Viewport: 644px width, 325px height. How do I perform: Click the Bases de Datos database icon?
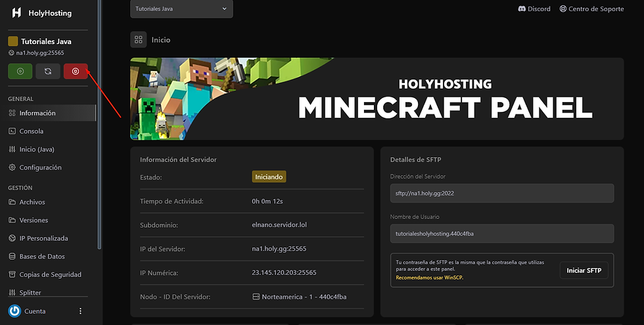click(12, 256)
